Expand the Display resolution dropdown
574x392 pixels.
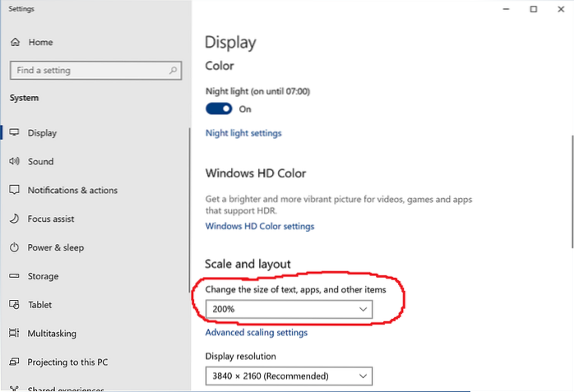click(x=289, y=376)
